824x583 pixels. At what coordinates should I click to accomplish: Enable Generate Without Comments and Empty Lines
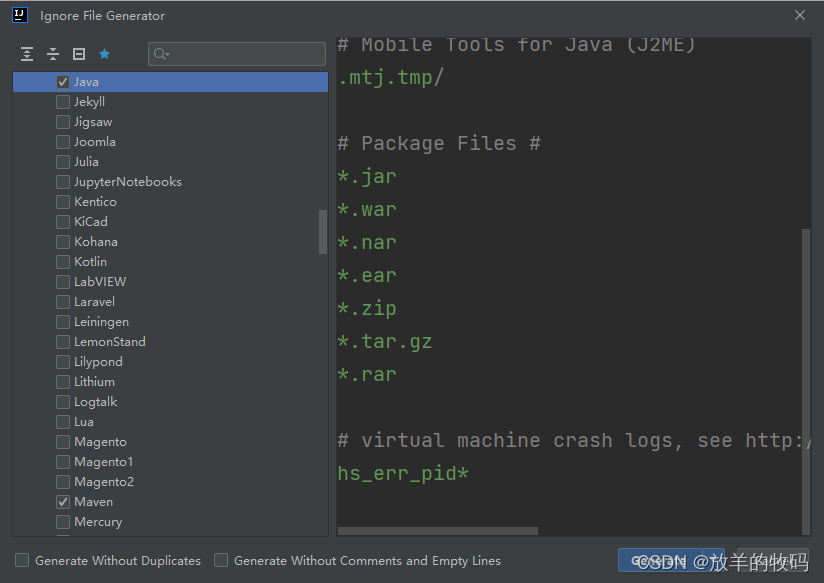click(220, 561)
